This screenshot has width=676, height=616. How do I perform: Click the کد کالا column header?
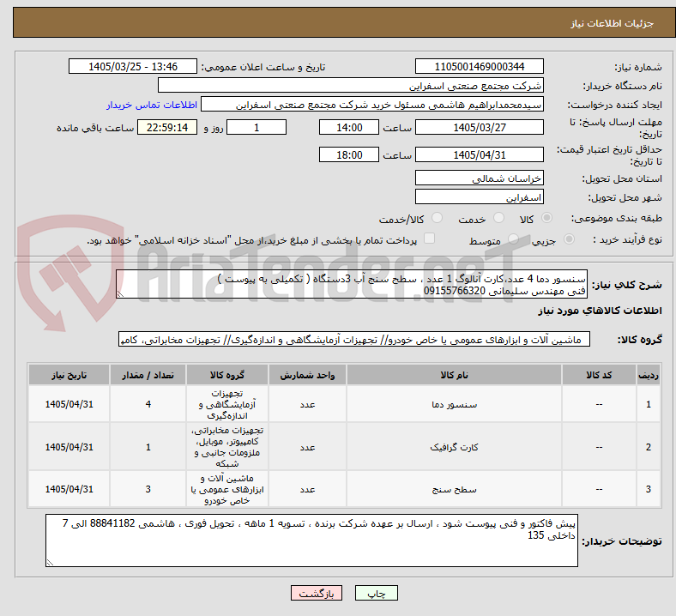click(599, 375)
